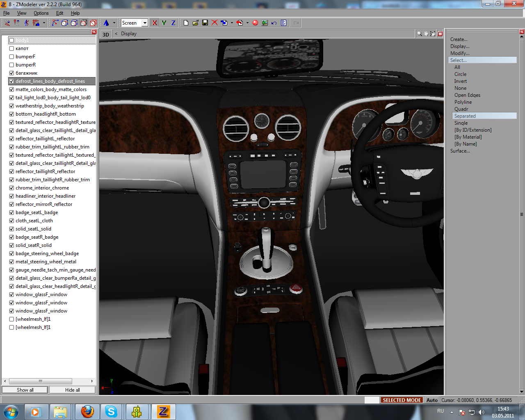Expand the Create... commands section
525x420 pixels.
pos(459,39)
